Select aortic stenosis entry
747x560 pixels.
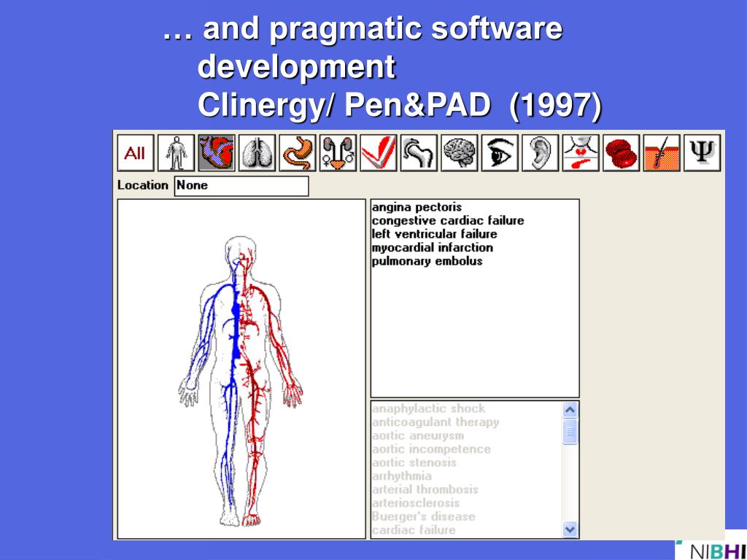point(414,462)
